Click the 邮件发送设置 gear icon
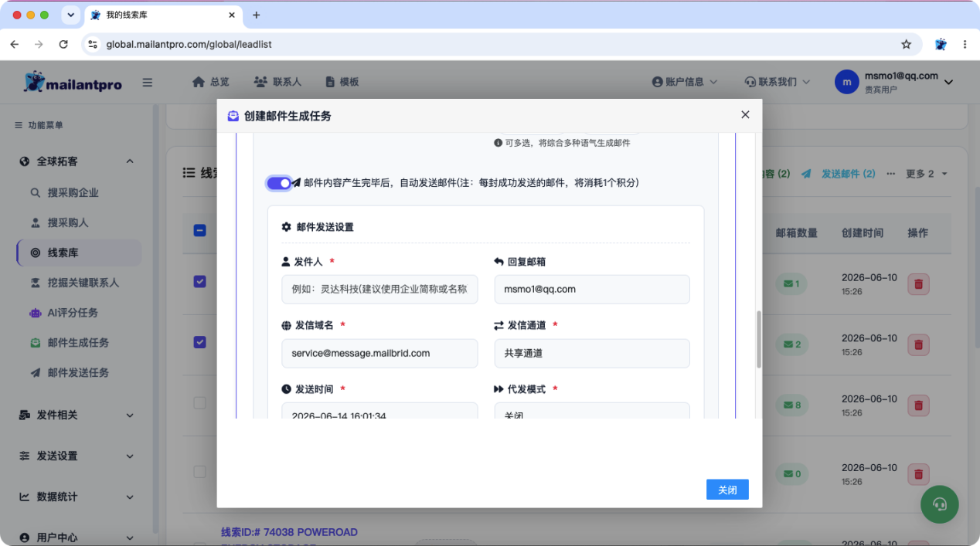Viewport: 980px width, 546px height. click(286, 227)
